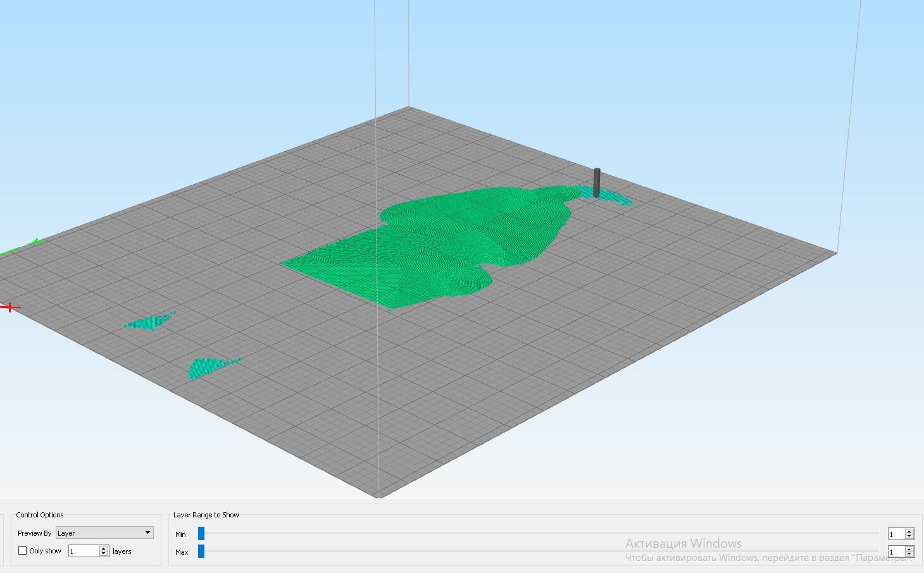Click the Min layer value field

pyautogui.click(x=896, y=534)
